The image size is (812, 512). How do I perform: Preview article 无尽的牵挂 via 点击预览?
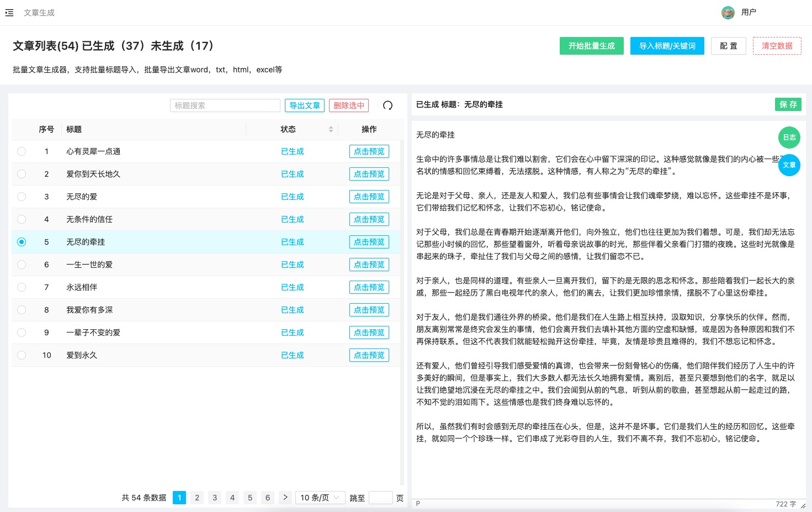[x=369, y=242]
